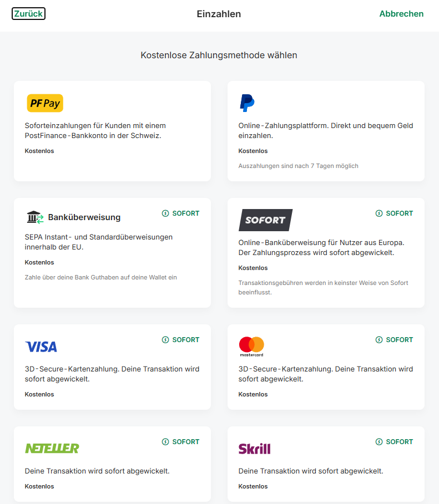The width and height of the screenshot is (439, 504).
Task: Click the SOFORT instant badge on Neteller card
Action: pos(180,442)
